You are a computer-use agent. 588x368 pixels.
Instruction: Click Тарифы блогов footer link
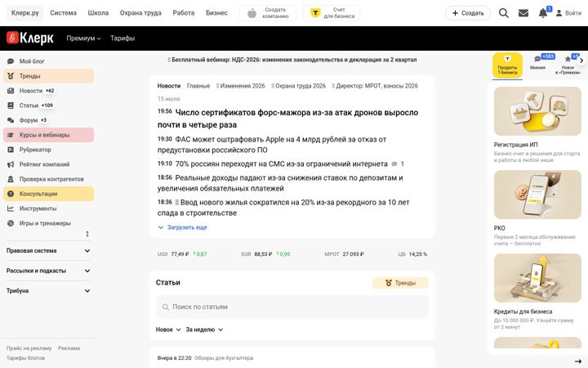pyautogui.click(x=25, y=358)
